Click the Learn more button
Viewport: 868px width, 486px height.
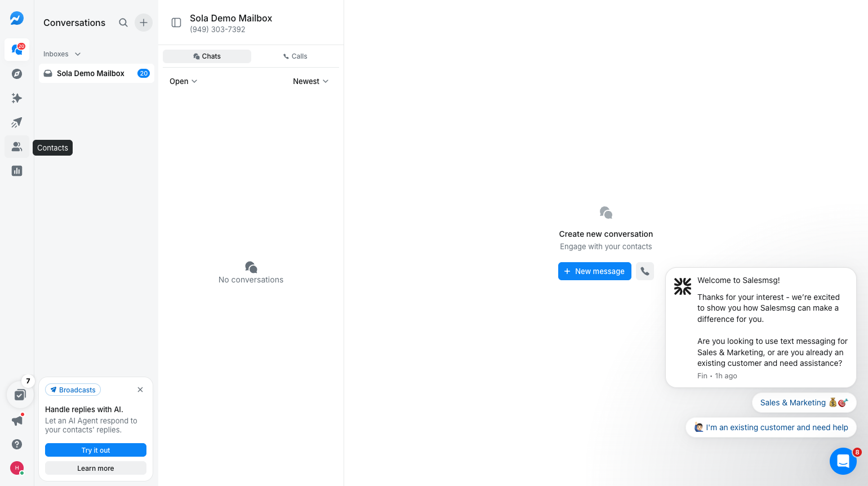point(96,468)
